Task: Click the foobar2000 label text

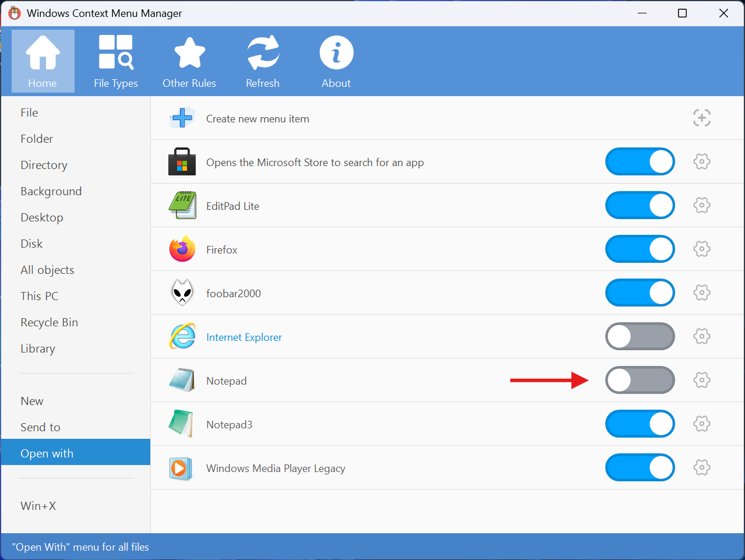Action: [234, 294]
